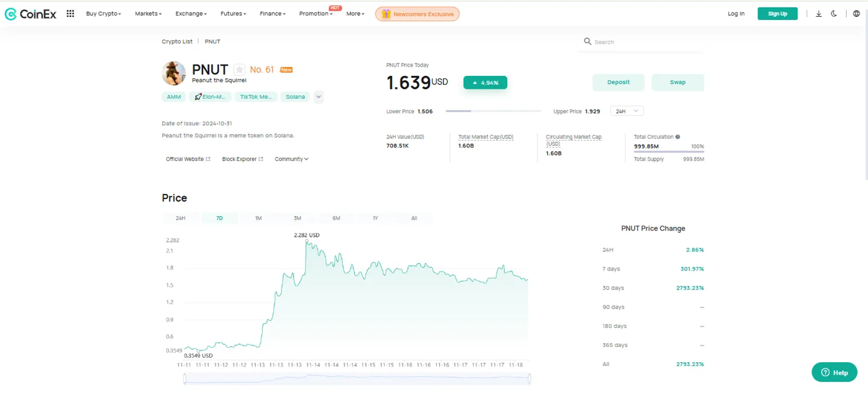Click the search magnifier icon
This screenshot has width=868, height=405.
tap(588, 41)
